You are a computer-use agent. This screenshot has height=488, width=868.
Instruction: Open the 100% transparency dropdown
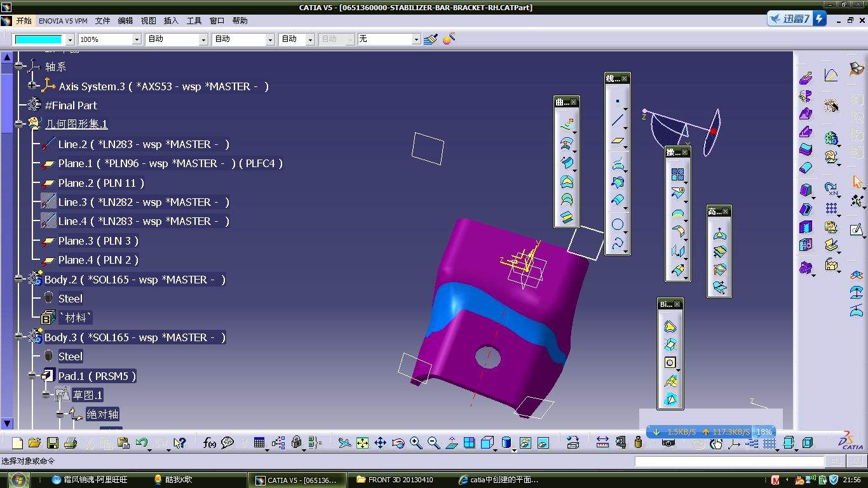click(x=136, y=39)
